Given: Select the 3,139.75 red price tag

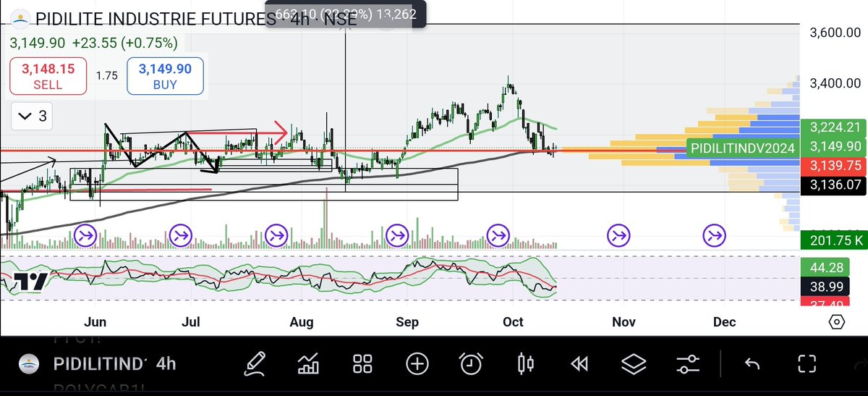Looking at the screenshot, I should (x=833, y=166).
